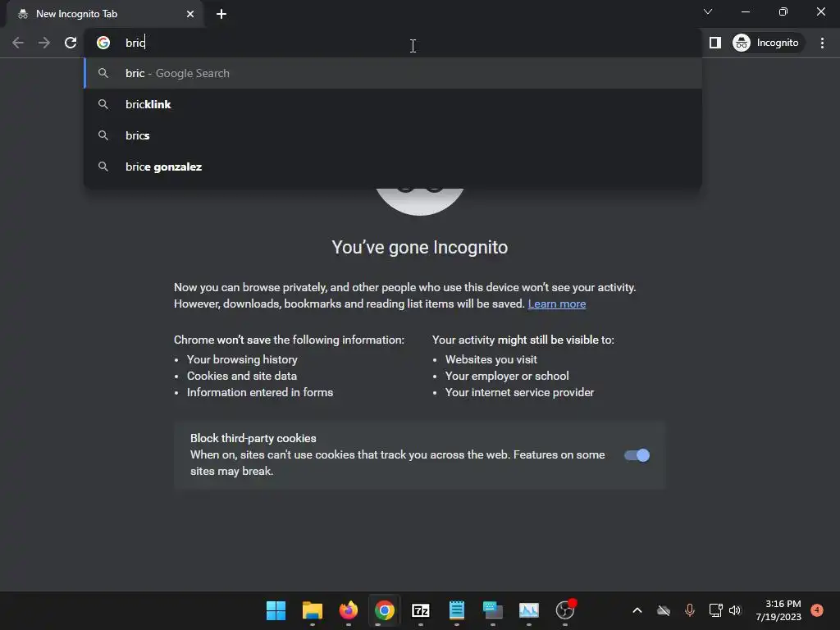This screenshot has width=840, height=630.
Task: Open the side panel icon
Action: [714, 43]
